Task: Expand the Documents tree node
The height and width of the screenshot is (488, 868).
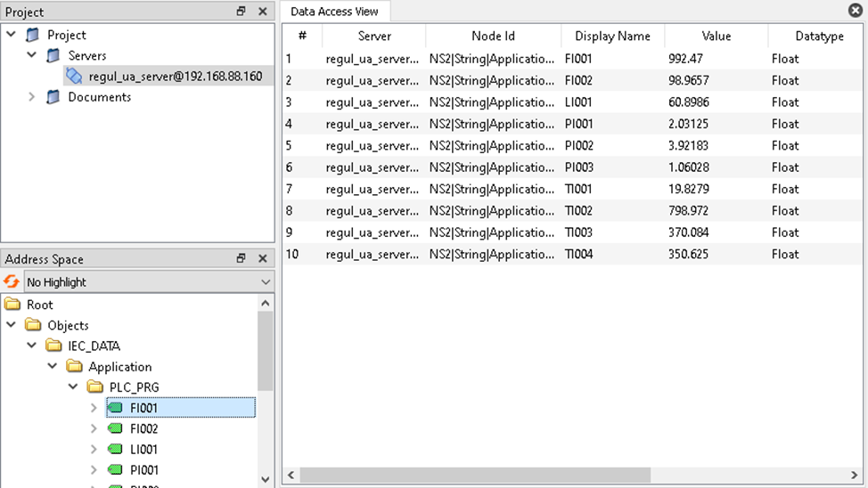Action: (x=32, y=97)
